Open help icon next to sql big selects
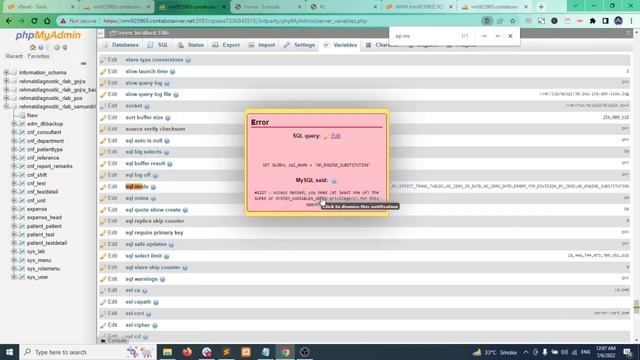The width and height of the screenshot is (640, 360). 167,152
